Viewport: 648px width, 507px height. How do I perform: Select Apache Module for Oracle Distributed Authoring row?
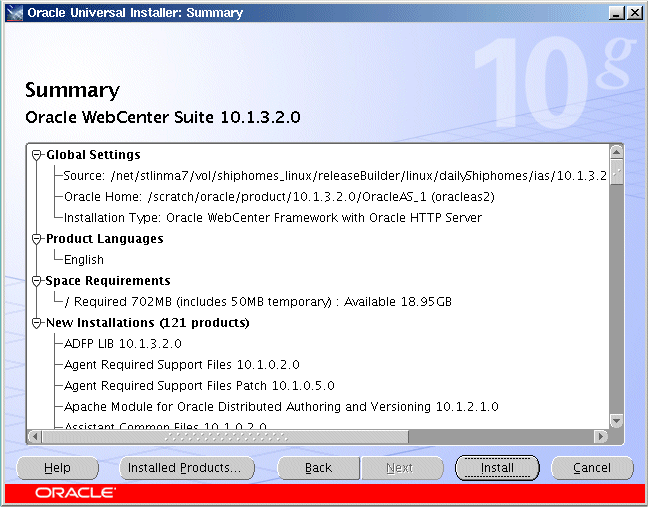[281, 407]
